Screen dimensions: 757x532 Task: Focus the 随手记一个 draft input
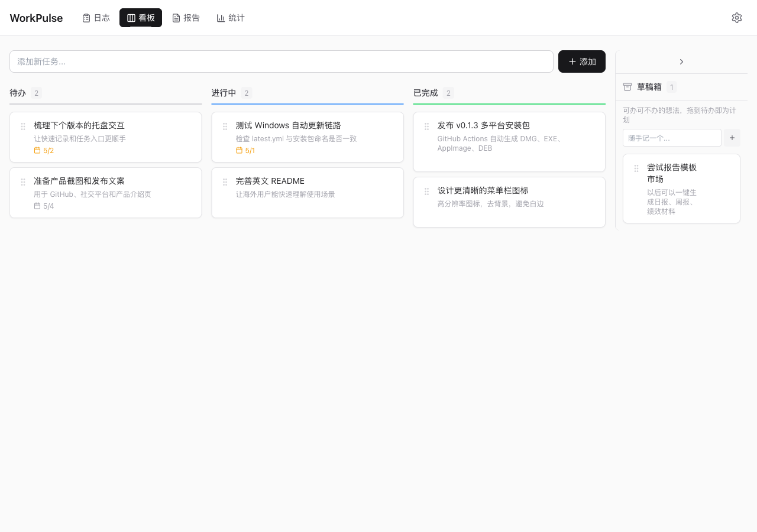[672, 138]
